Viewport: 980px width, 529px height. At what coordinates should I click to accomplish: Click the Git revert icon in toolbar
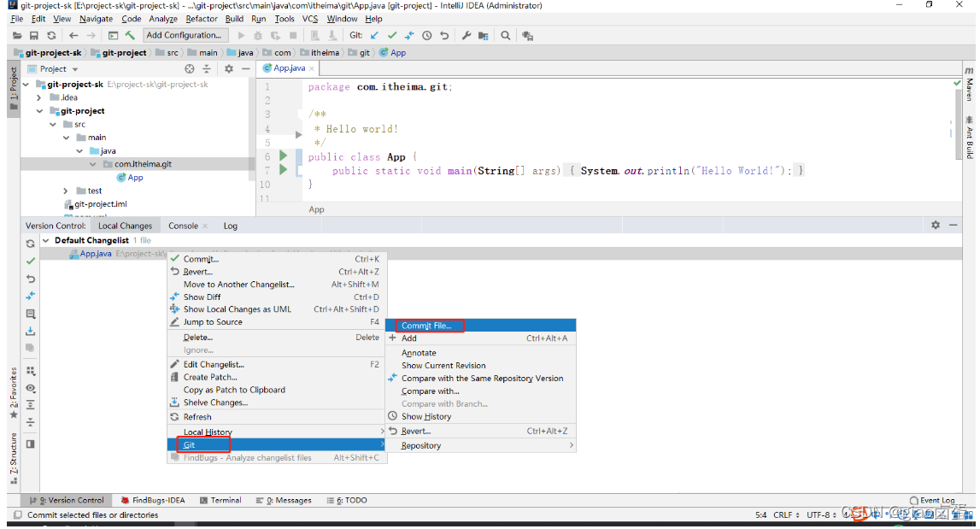point(444,36)
